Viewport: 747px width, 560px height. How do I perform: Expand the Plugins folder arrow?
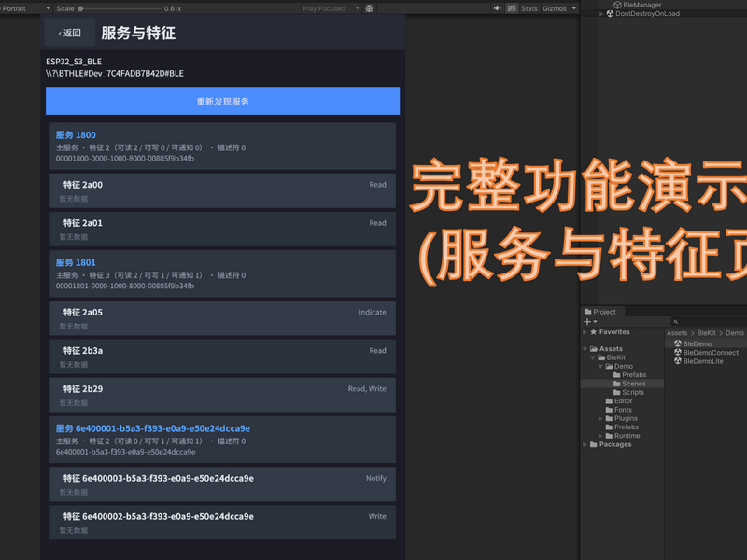(600, 418)
